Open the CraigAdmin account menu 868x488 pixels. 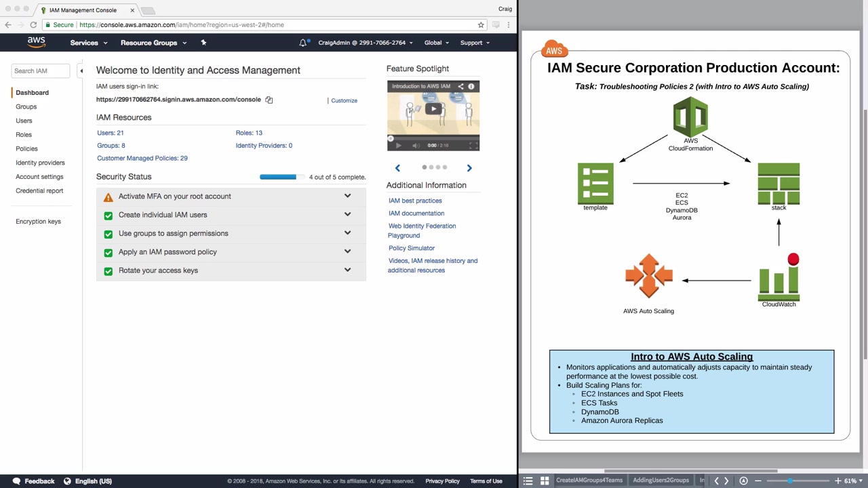366,43
